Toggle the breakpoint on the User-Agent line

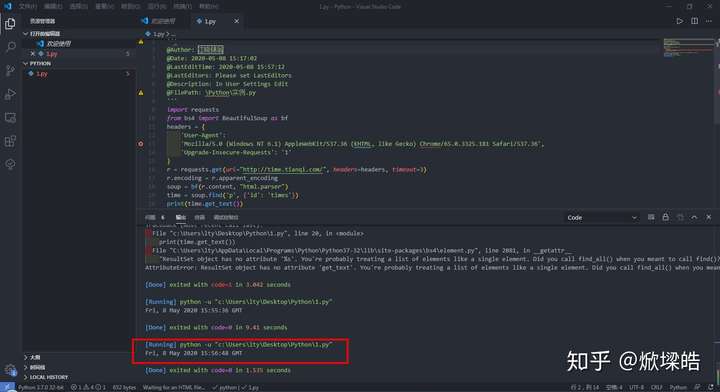pyautogui.click(x=141, y=144)
